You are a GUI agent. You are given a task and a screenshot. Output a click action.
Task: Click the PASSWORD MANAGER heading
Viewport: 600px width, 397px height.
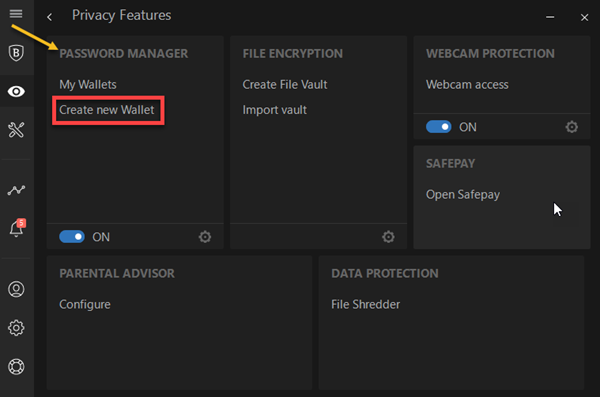pyautogui.click(x=124, y=54)
